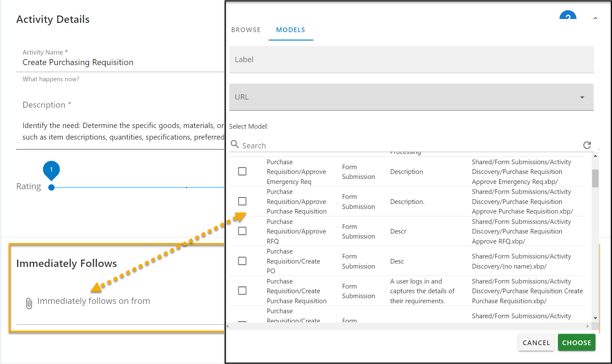Collapse panel using top-right chevron
Viewport: 612px width, 364px height.
595,18
